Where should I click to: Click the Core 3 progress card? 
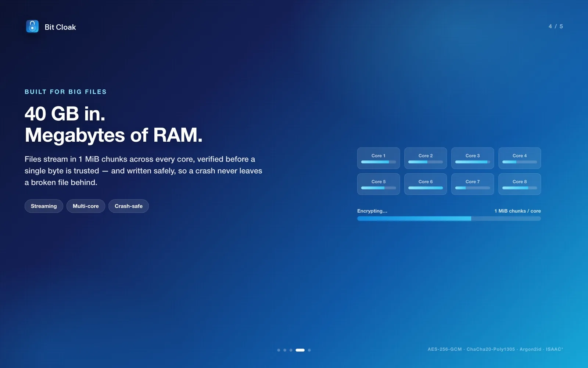point(473,158)
